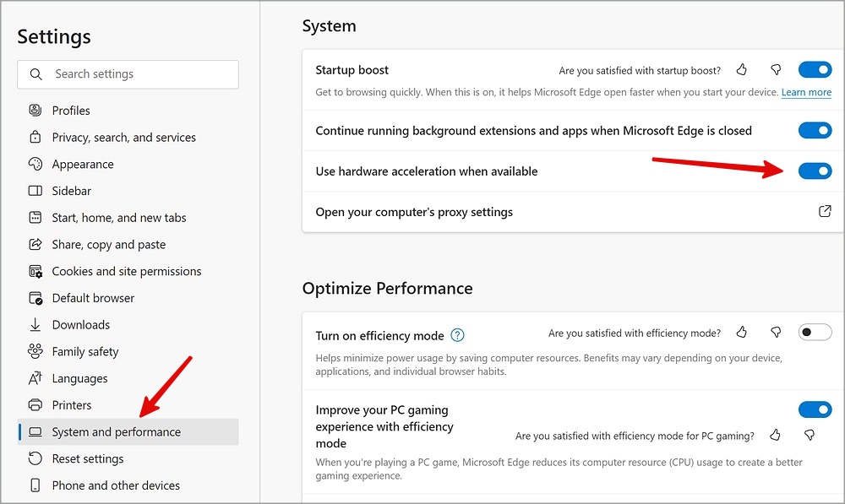Thumbs up for startup boost

742,69
